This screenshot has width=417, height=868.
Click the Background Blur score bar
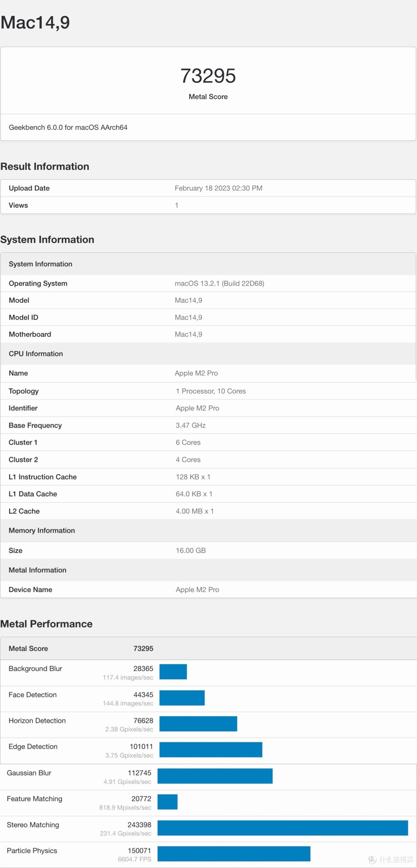pyautogui.click(x=173, y=672)
